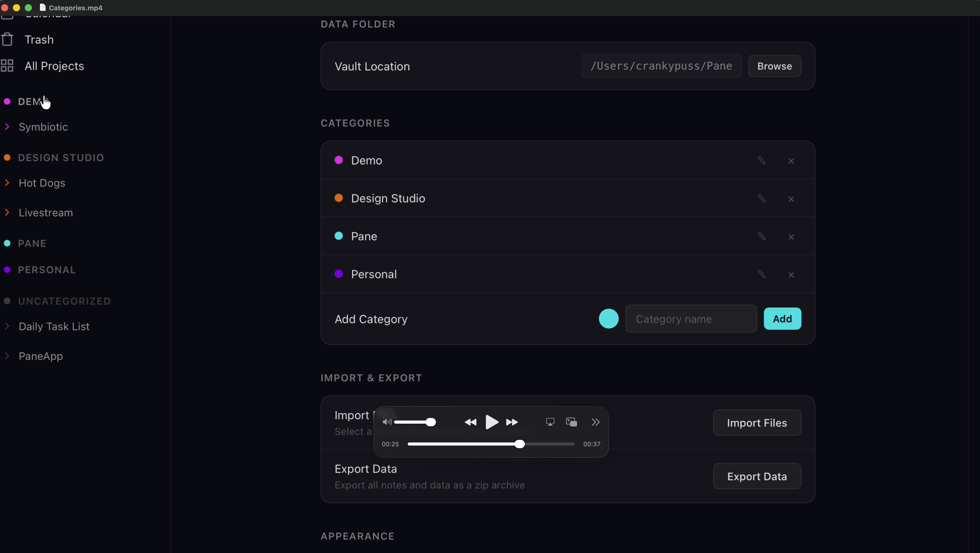Open the AirPlay options

click(550, 422)
